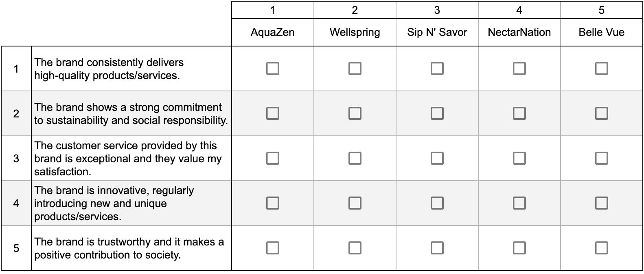The width and height of the screenshot is (644, 274).
Task: Check Belle Vue for high-quality products row
Action: click(601, 68)
